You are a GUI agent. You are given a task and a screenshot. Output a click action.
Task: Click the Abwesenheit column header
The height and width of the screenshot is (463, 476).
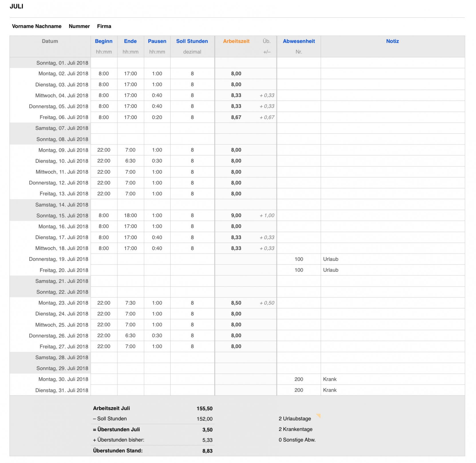(x=299, y=41)
